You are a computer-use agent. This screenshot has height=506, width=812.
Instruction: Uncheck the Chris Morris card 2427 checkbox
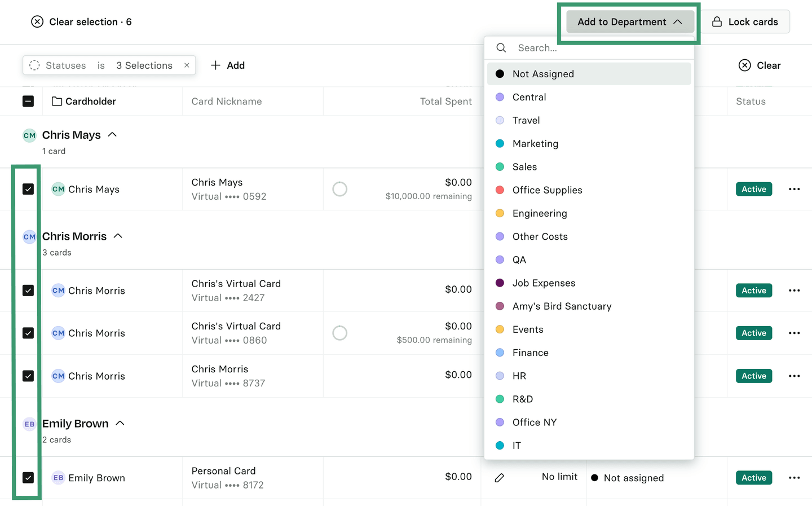coord(28,291)
